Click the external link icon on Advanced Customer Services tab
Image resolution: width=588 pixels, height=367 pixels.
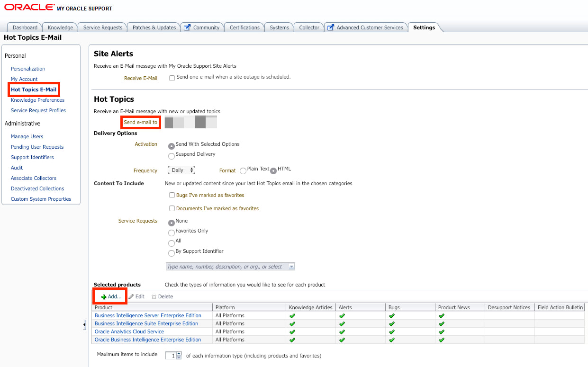point(331,27)
